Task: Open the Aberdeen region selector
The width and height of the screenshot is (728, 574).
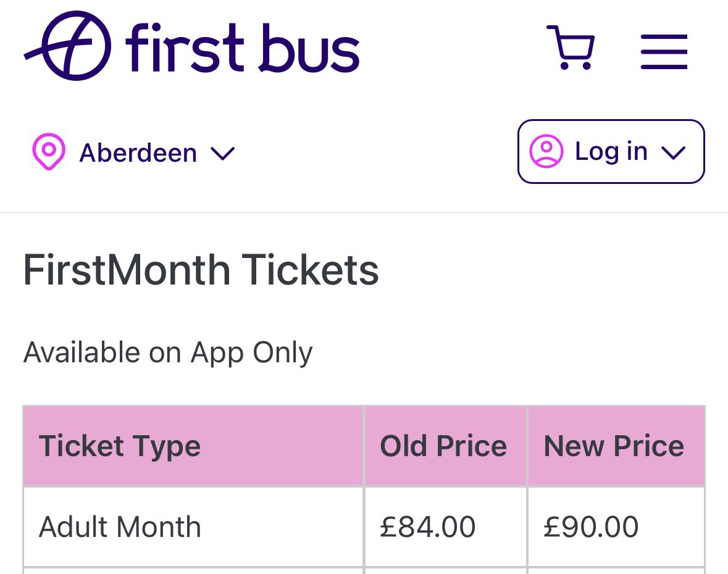Action: 133,152
